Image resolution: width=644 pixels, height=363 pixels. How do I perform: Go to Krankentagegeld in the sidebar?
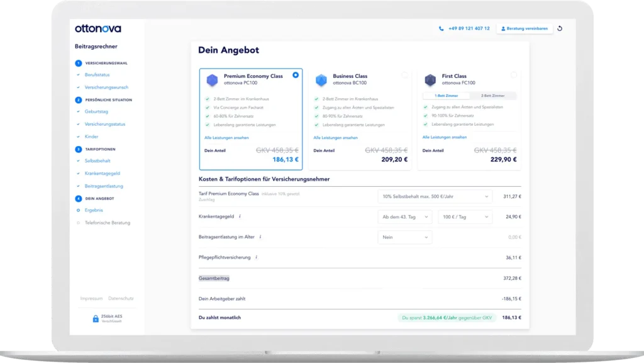pyautogui.click(x=102, y=173)
